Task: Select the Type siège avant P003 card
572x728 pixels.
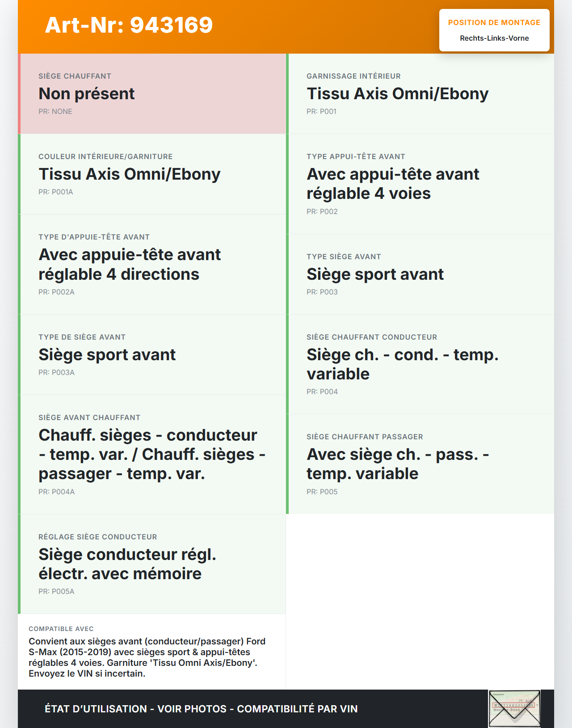Action: (420, 274)
